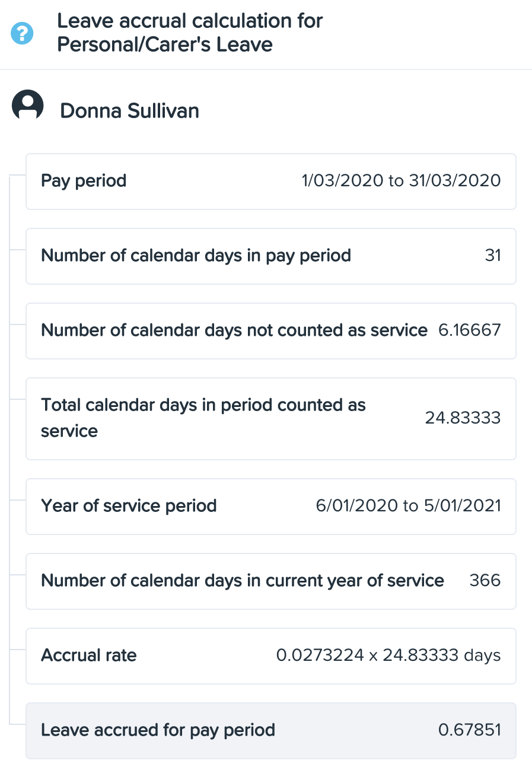Viewport: 532px width, 770px height.
Task: Click the Leave accrual calculation heading
Action: (x=190, y=33)
